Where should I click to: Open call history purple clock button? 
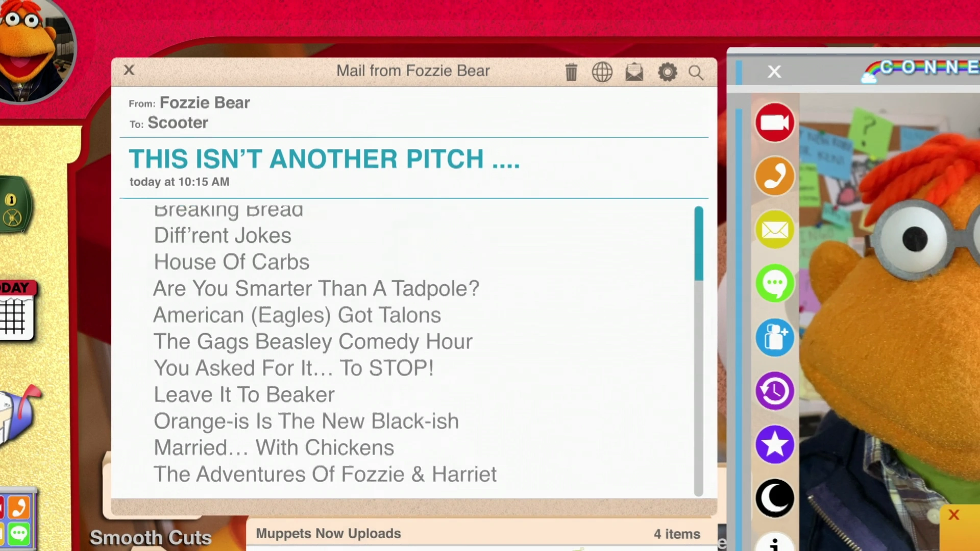[x=774, y=391]
